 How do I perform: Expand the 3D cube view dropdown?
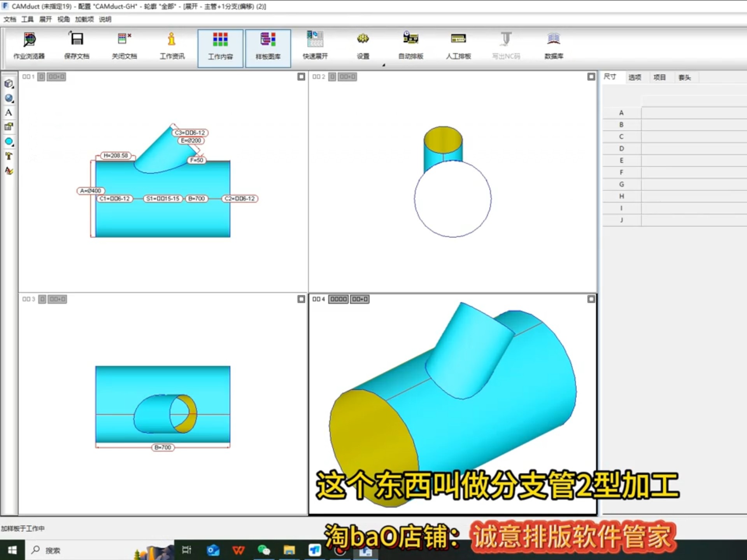13,87
